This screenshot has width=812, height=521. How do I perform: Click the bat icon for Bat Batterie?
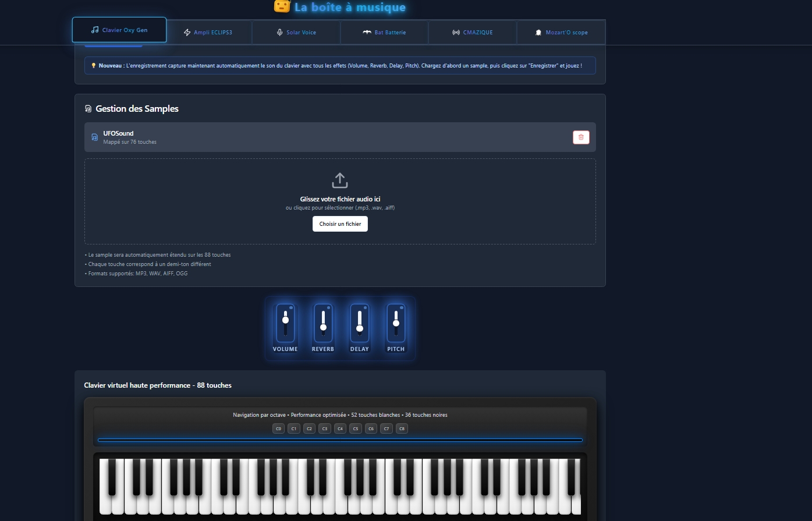coord(367,33)
